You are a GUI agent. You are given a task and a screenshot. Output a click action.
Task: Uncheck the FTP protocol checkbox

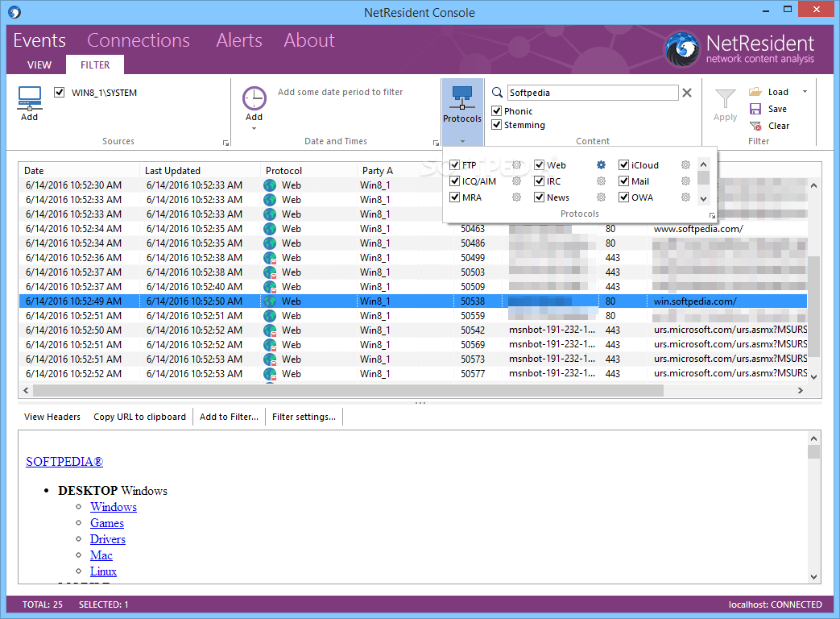pyautogui.click(x=455, y=165)
